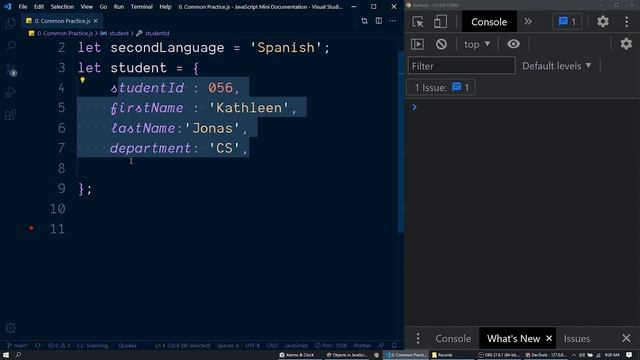Open the Source Control view
640x360 pixels.
coord(11,70)
